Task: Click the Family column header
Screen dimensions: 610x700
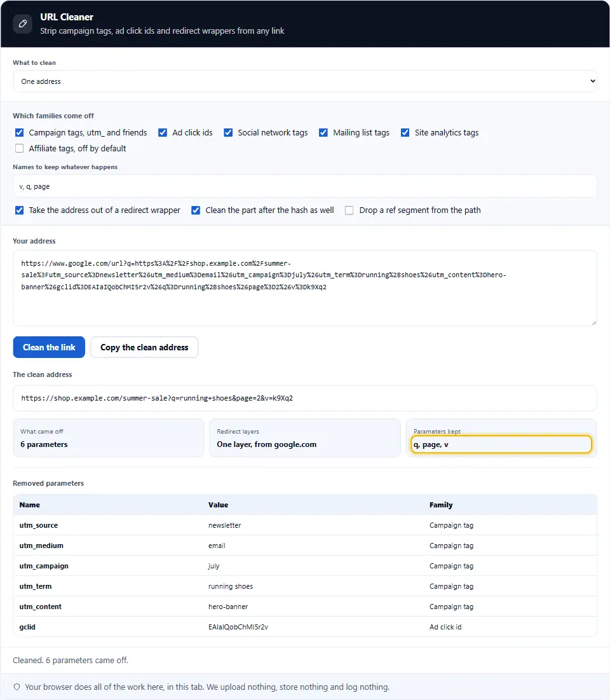Action: click(441, 505)
